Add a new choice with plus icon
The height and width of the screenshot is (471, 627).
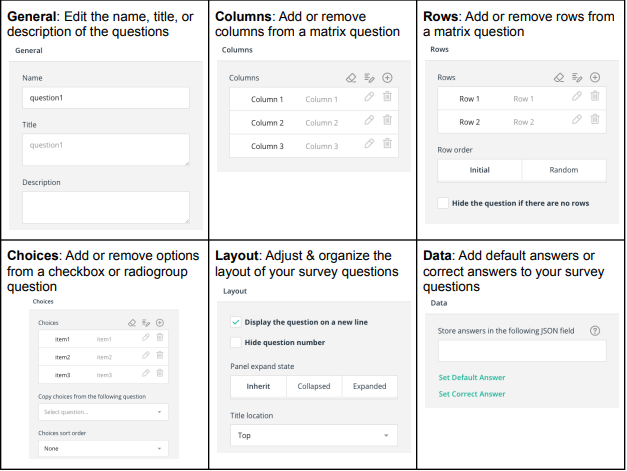click(x=160, y=323)
